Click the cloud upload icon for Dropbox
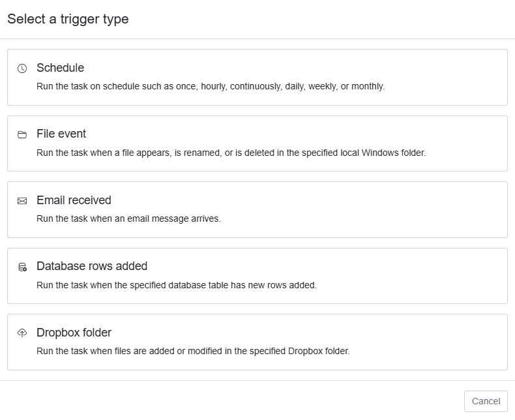 22,333
